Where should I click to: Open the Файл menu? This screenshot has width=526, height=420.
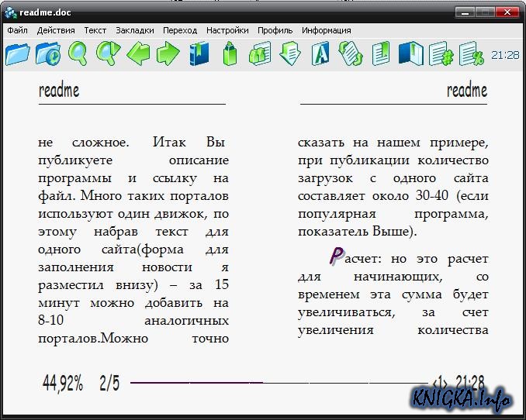[x=17, y=30]
